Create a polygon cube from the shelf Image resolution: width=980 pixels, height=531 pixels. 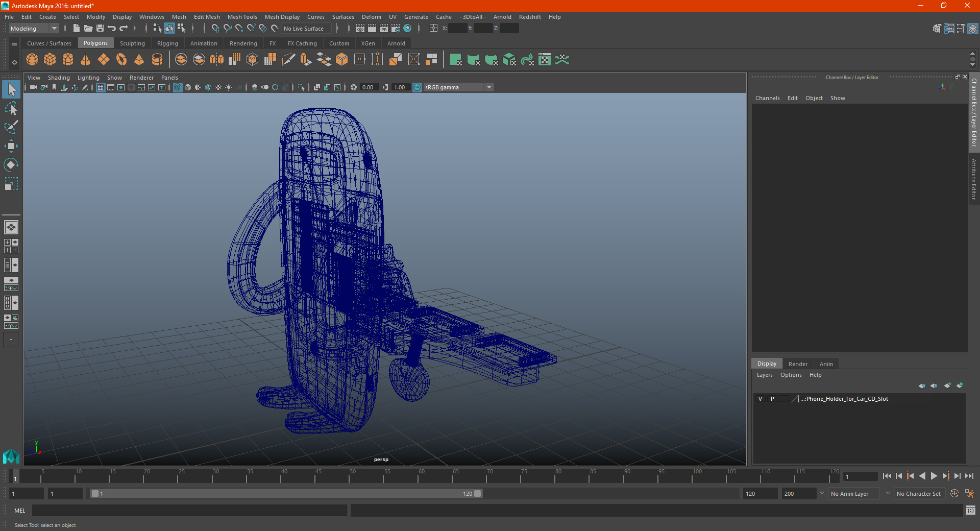tap(50, 60)
